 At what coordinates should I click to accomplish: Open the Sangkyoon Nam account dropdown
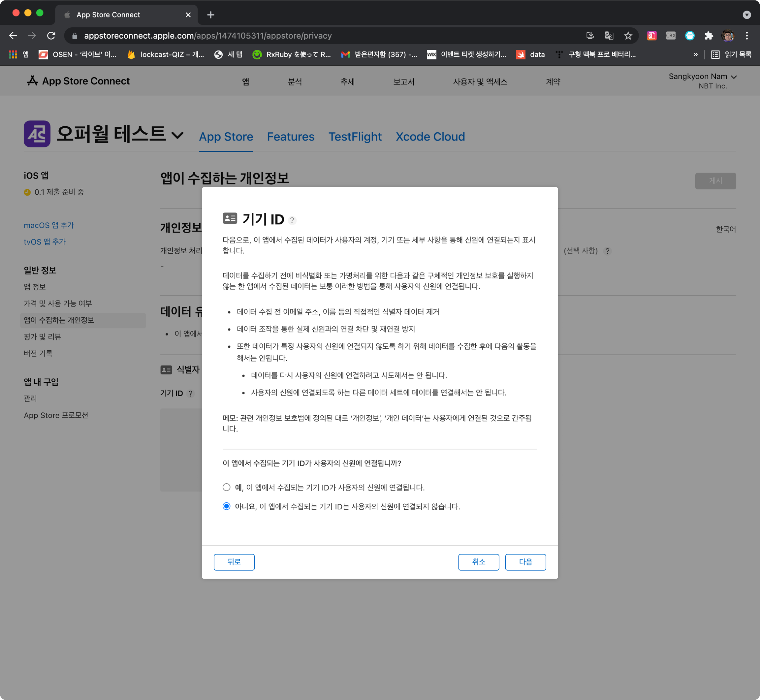click(702, 77)
